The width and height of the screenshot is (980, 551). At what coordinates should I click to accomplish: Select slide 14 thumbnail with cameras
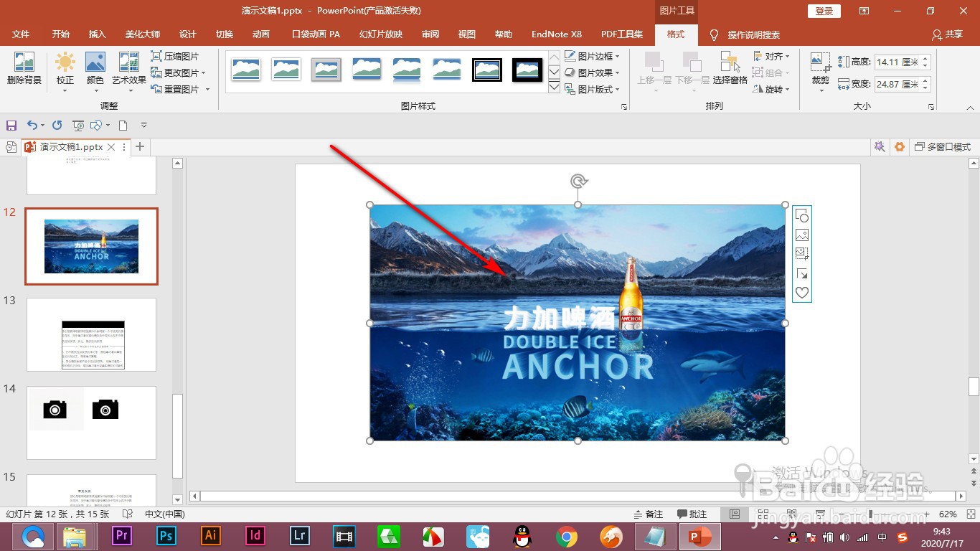tap(91, 423)
